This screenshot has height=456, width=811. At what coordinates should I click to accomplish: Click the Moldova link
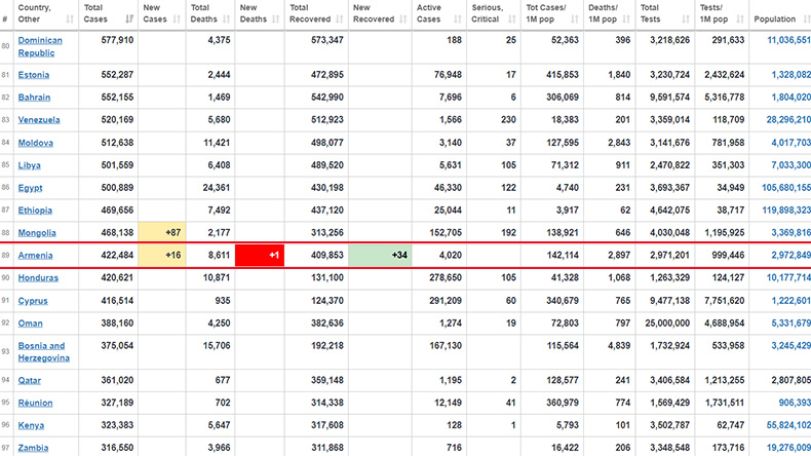[x=35, y=143]
